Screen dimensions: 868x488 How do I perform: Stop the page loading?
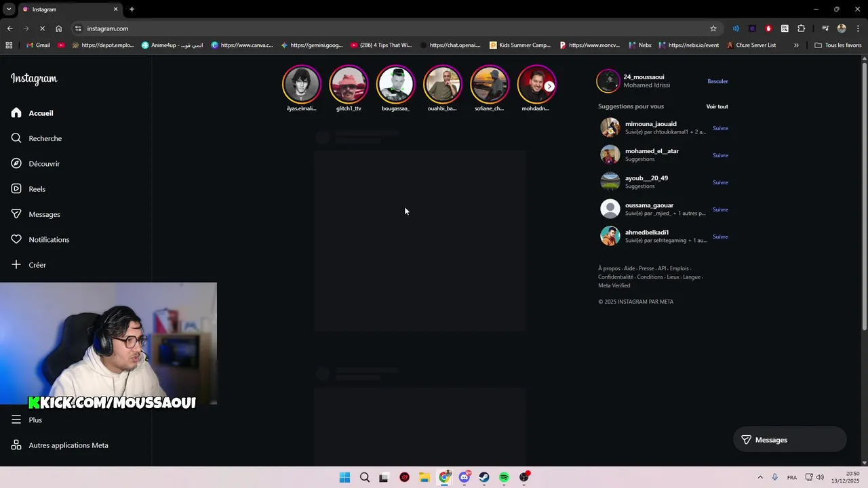[x=42, y=28]
